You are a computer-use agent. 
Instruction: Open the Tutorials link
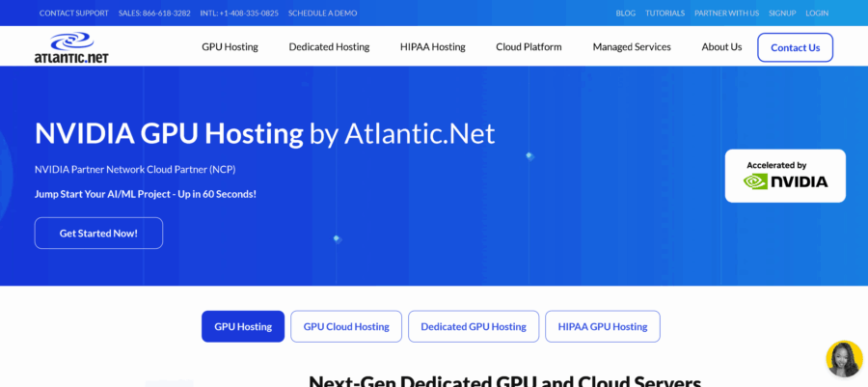click(x=665, y=13)
